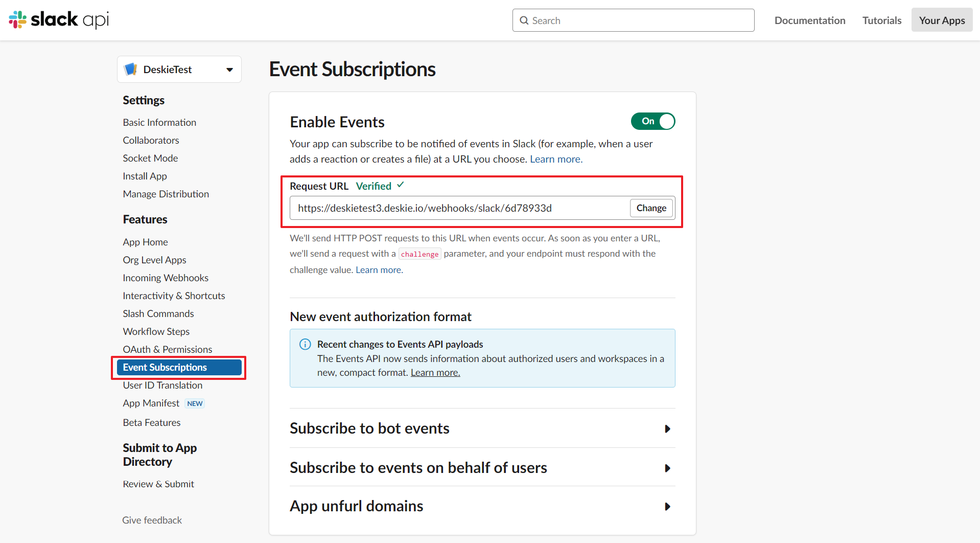Click the Submit to App Directory heading
Viewport: 980px width, 543px height.
tap(159, 455)
